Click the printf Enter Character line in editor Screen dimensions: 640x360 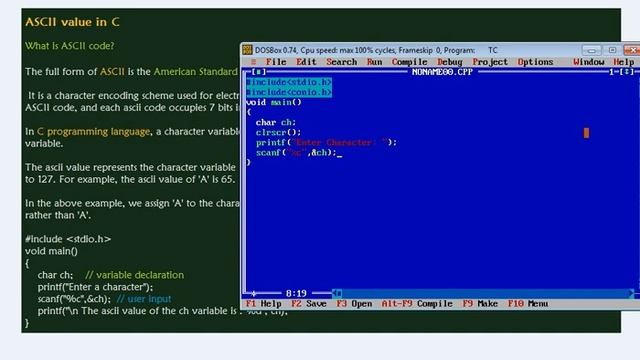click(326, 142)
